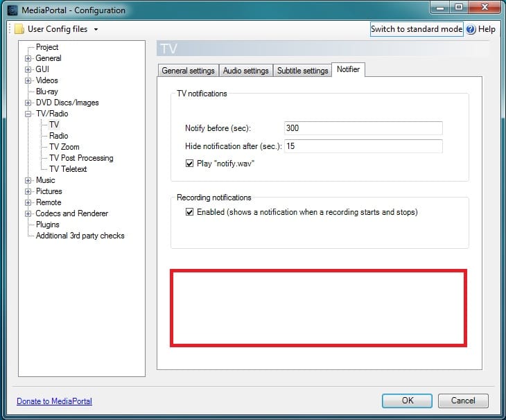Viewport: 506px width, 420px height.
Task: Collapse the TV/Radio tree node
Action: [28, 114]
